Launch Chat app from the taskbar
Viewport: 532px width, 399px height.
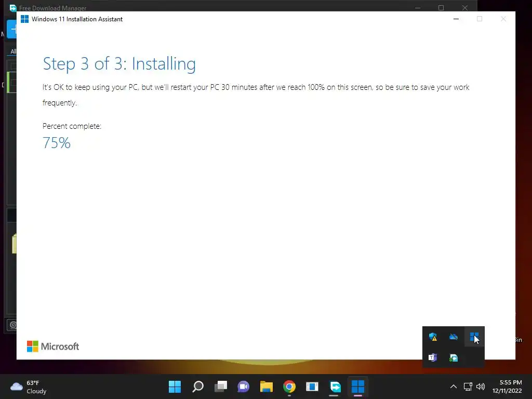[243, 387]
